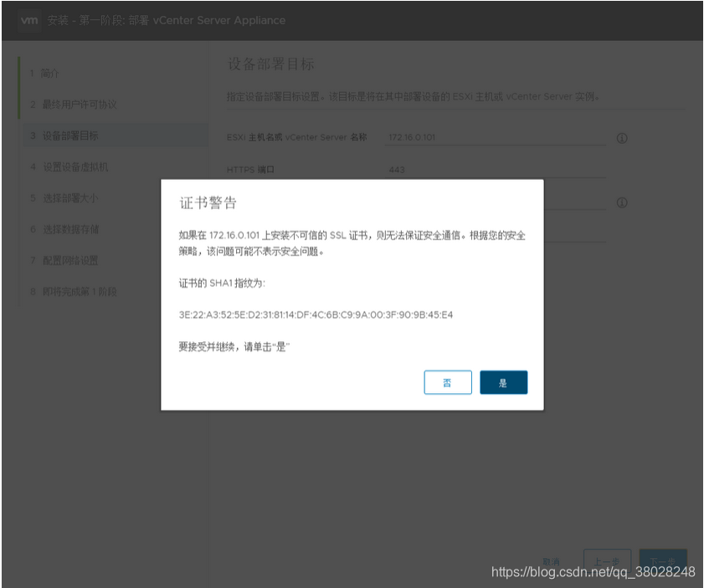This screenshot has height=588, width=704.
Task: Click the info icon next to the user name row
Action: point(621,202)
